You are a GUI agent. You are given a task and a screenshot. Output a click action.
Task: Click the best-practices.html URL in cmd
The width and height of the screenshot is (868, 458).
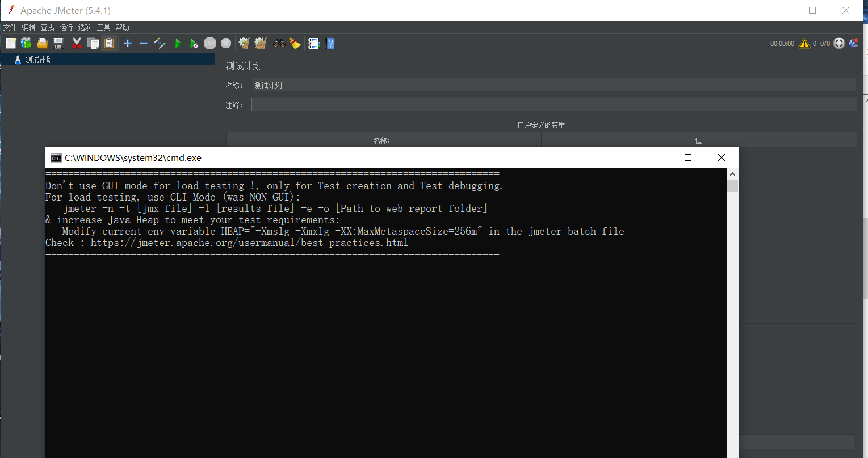(x=249, y=243)
